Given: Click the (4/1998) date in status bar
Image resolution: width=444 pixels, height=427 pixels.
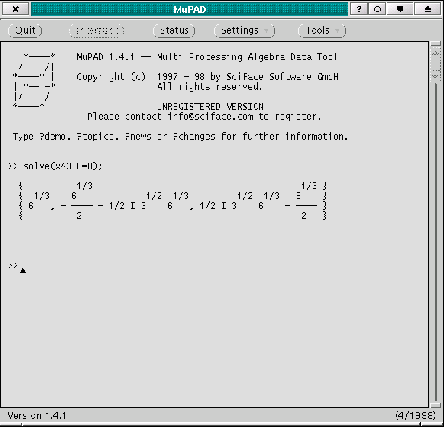Looking at the screenshot, I should pos(415,416).
